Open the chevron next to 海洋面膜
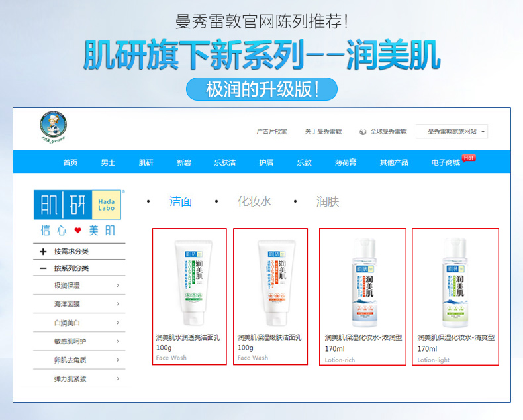The width and height of the screenshot is (523, 420). [118, 304]
